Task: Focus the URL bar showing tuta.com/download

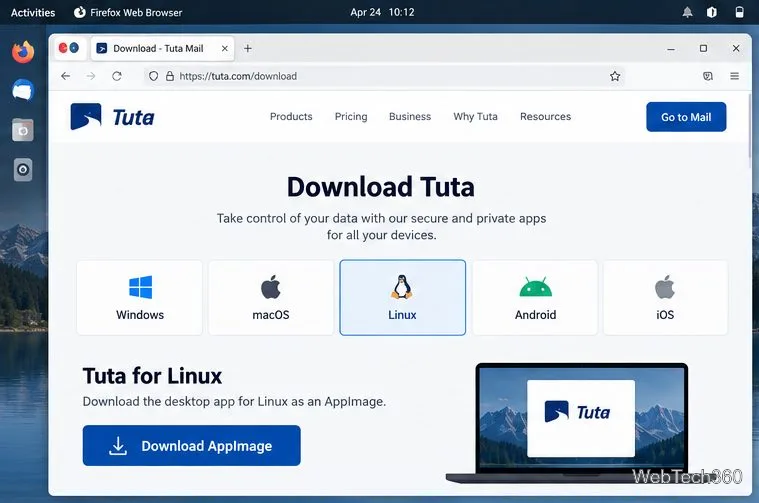Action: point(385,76)
